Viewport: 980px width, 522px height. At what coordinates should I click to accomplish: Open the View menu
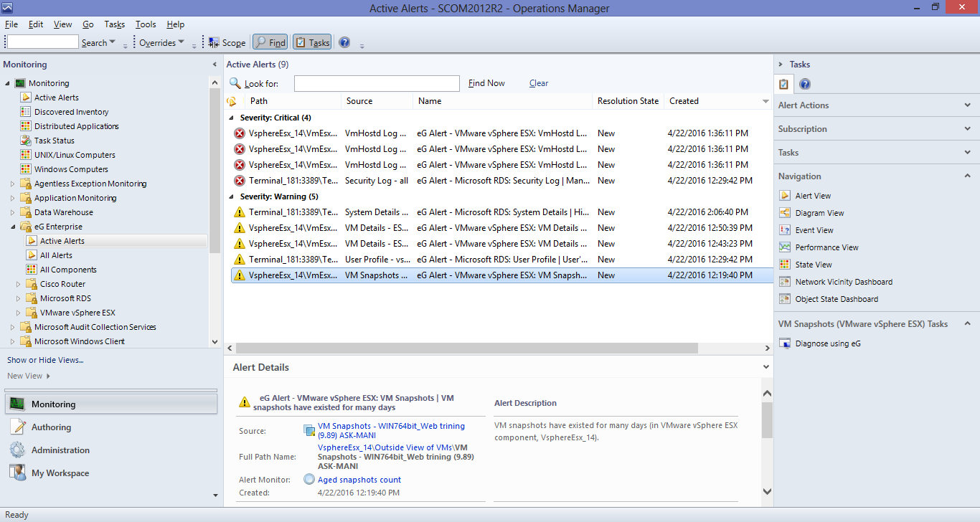point(63,24)
